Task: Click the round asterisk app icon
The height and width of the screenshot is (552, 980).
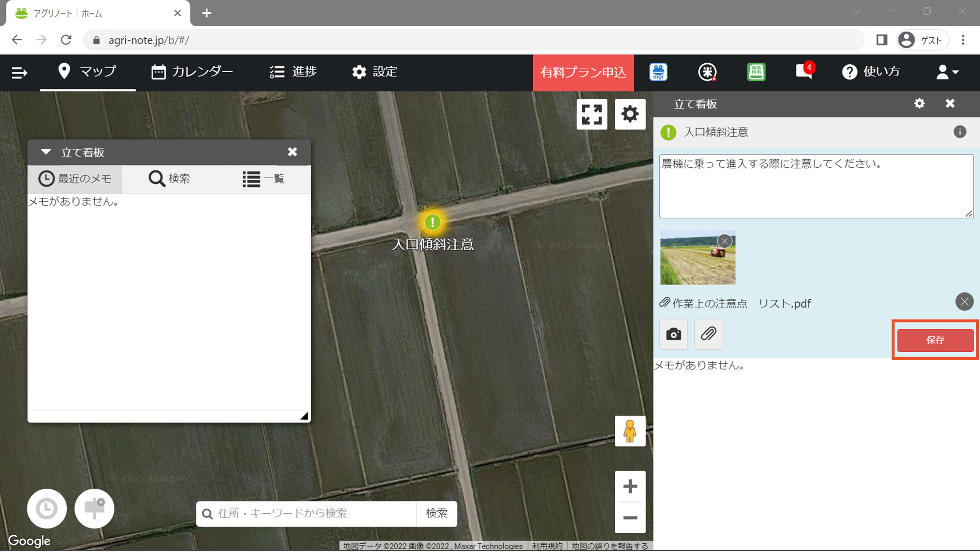Action: click(708, 72)
